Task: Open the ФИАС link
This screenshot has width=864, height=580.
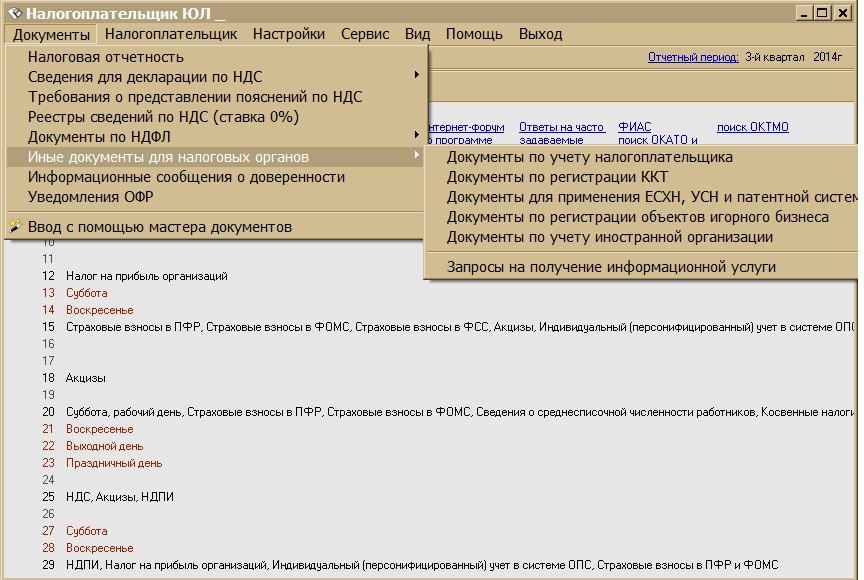Action: (x=634, y=127)
